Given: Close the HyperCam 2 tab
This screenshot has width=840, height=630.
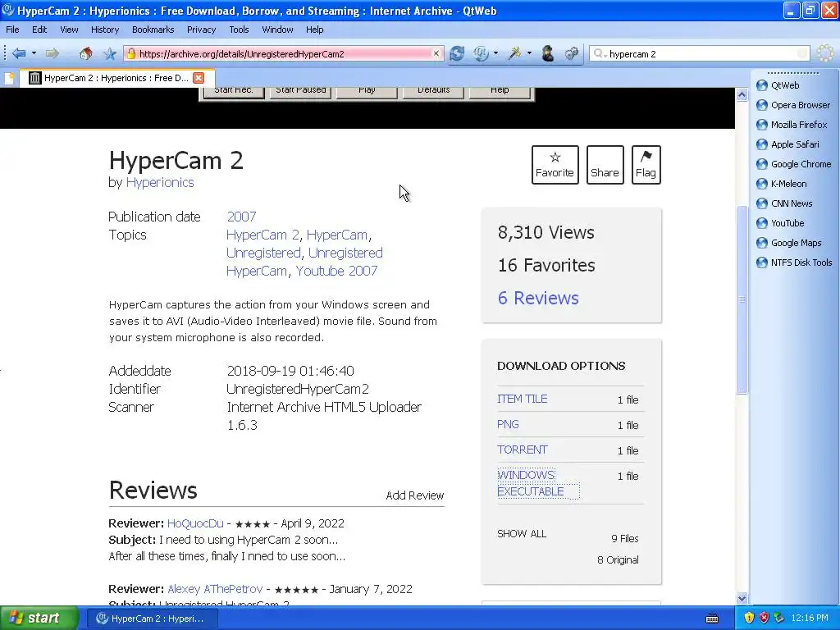Looking at the screenshot, I should 199,78.
